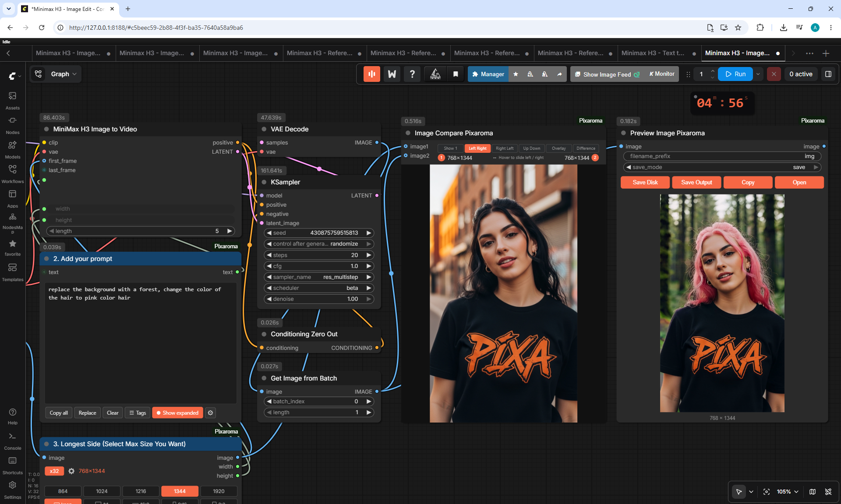
Task: Click the triangle logo toolbar icon
Action: pos(435,74)
